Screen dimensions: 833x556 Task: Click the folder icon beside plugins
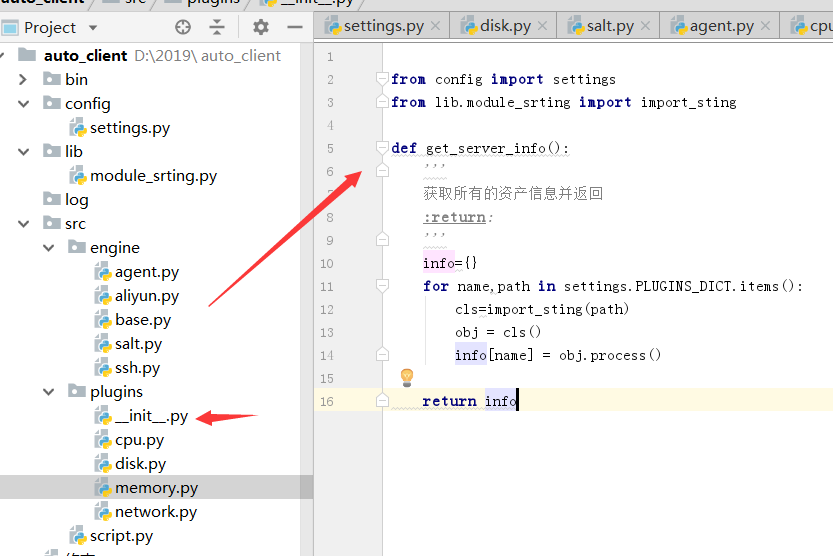pyautogui.click(x=76, y=391)
